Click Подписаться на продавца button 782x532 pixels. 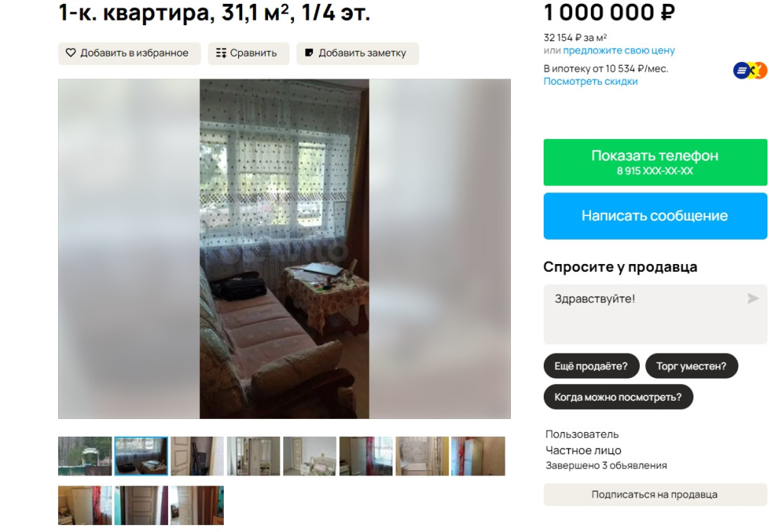pyautogui.click(x=655, y=495)
